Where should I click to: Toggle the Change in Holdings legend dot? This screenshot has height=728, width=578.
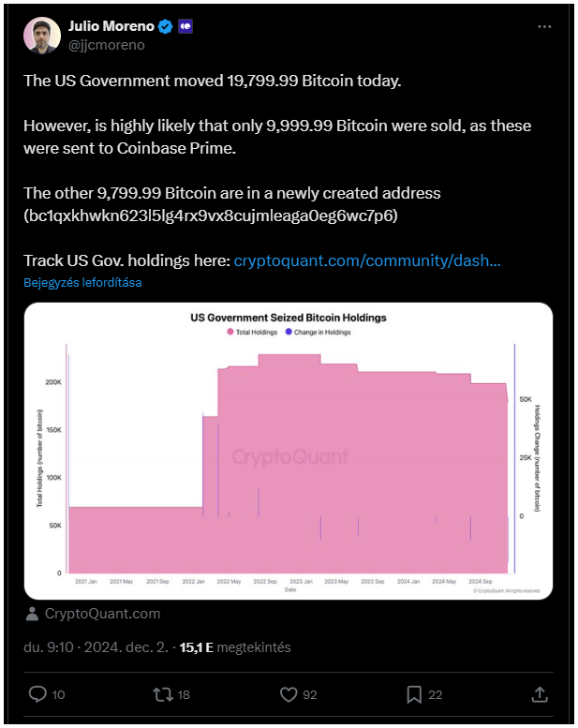(x=289, y=332)
